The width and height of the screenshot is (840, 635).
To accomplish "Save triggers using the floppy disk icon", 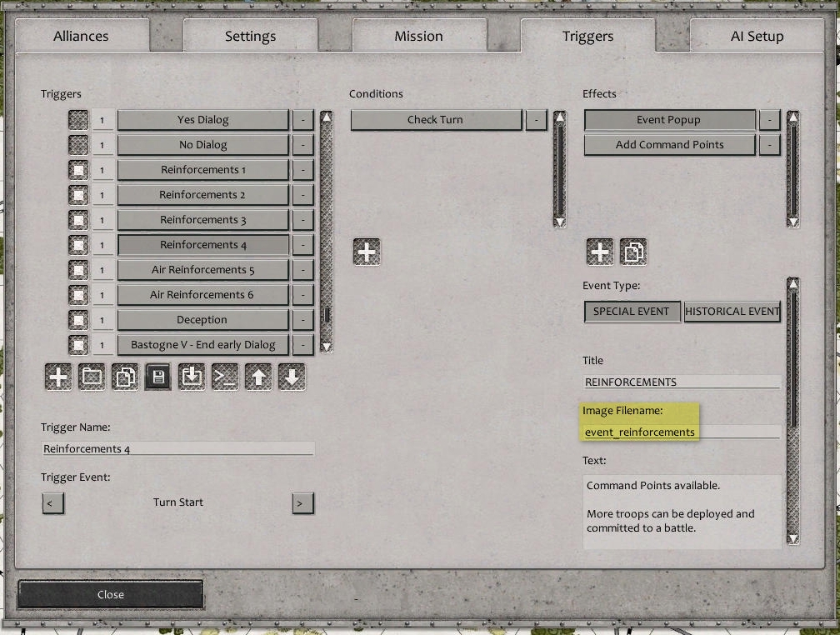I will coord(157,377).
